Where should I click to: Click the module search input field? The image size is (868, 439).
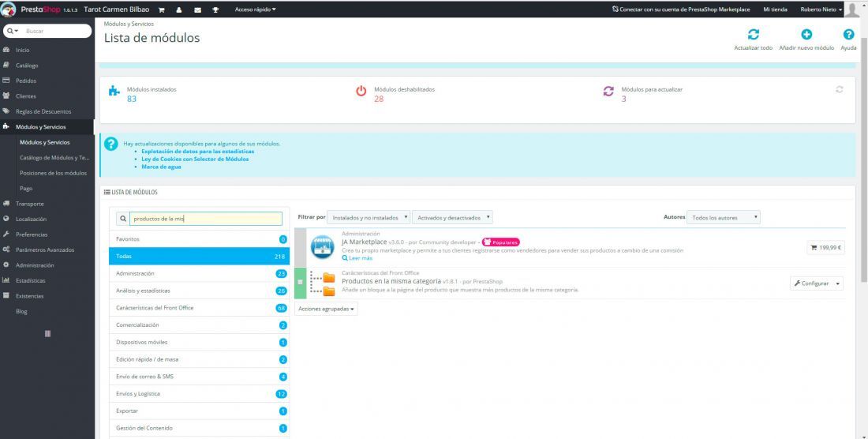[205, 219]
